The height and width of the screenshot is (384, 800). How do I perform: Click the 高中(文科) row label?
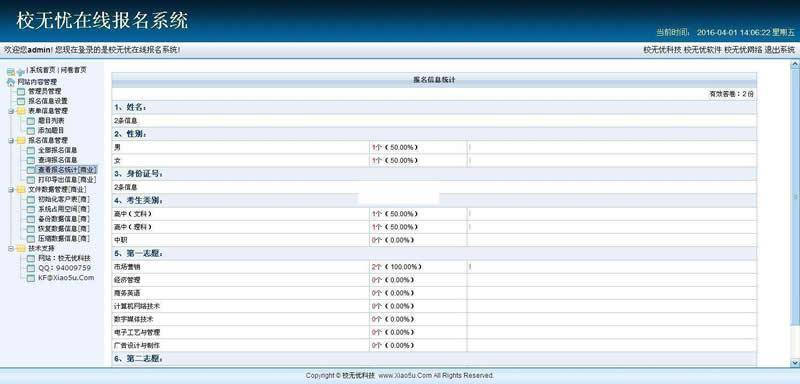(133, 214)
